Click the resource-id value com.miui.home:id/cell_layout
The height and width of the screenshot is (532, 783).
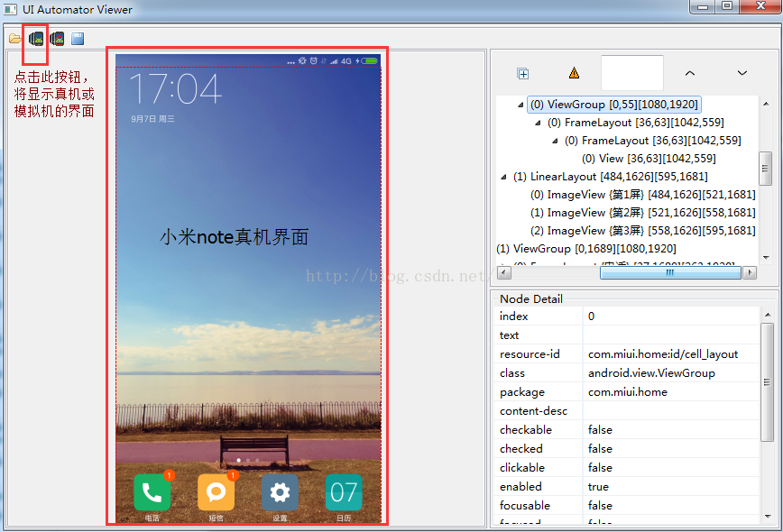coord(663,353)
